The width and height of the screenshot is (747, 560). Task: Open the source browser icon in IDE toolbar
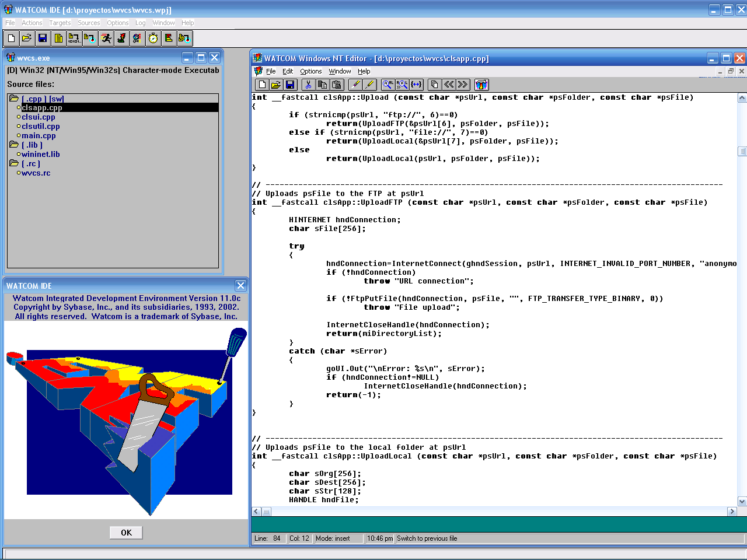point(137,38)
